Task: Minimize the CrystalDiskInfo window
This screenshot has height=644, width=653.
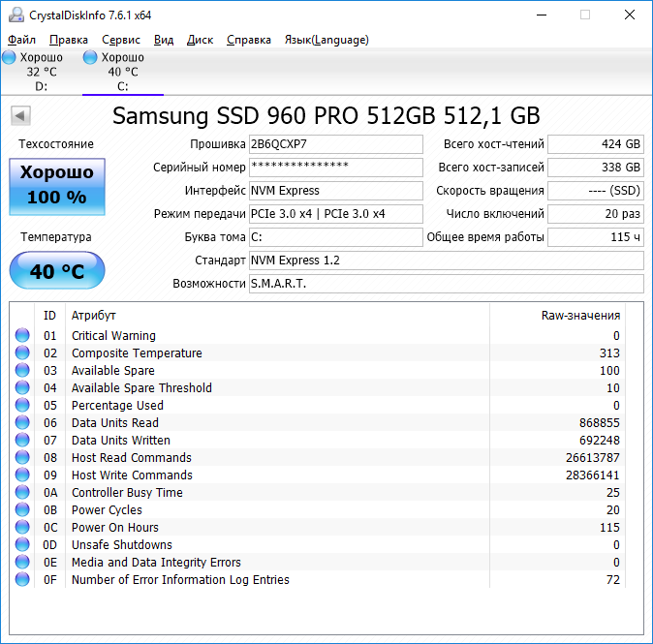Action: pyautogui.click(x=542, y=15)
